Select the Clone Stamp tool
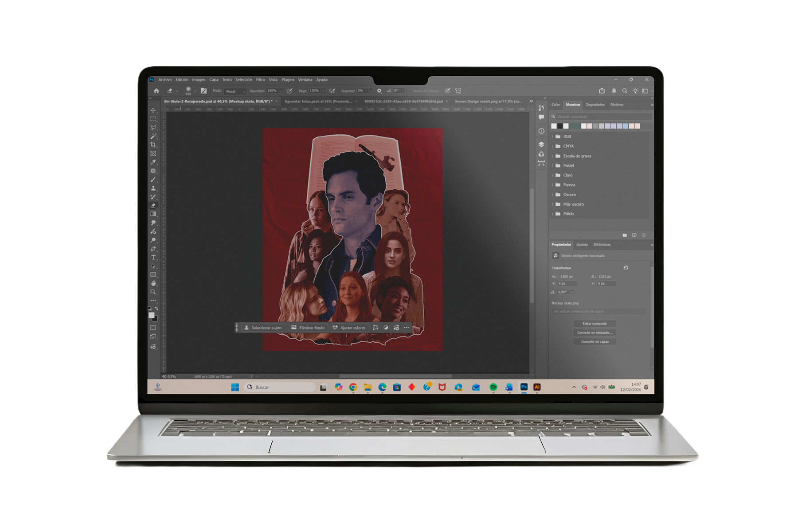This screenshot has height=532, width=798. 153,188
